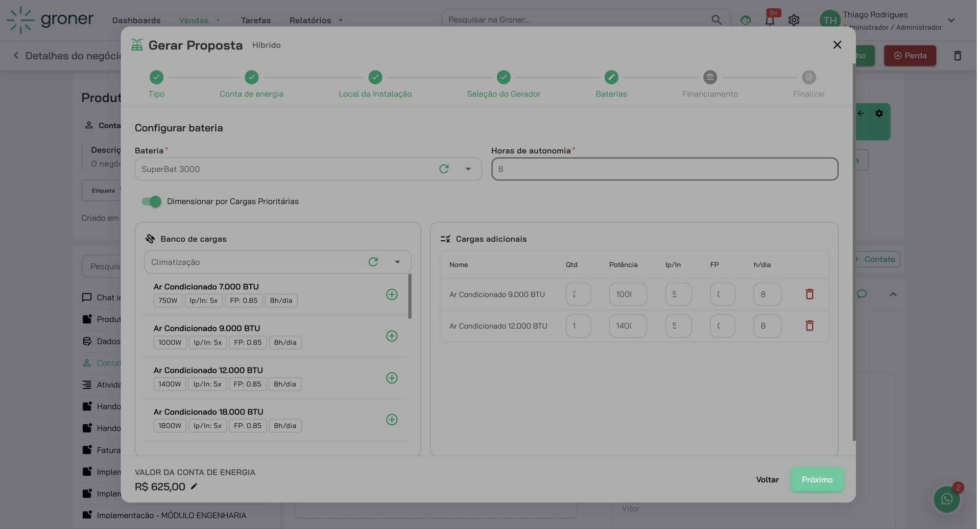The height and width of the screenshot is (529, 980).
Task: Add Ar Condicionado 18.000 BTU to cargas
Action: click(392, 419)
